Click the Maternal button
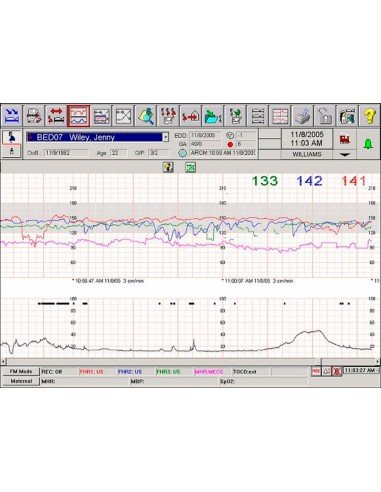This screenshot has height=492, width=381. (21, 381)
